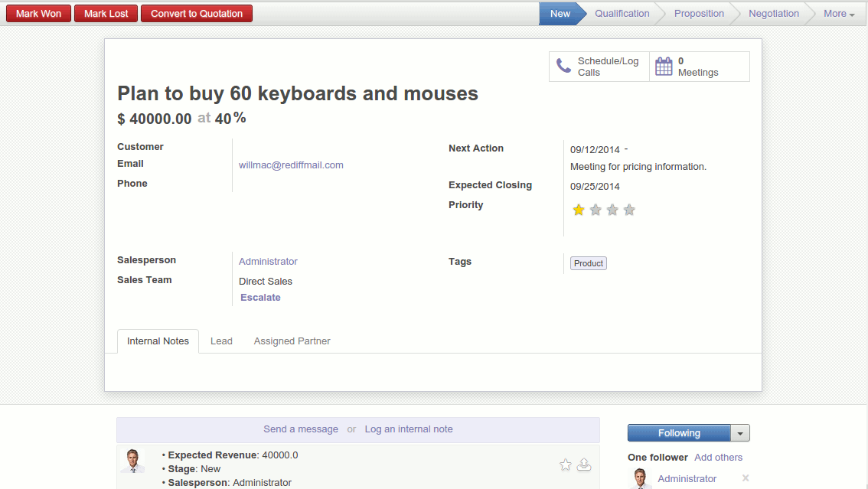The image size is (868, 489).
Task: Click Administrator avatar in followers list
Action: pos(640,479)
